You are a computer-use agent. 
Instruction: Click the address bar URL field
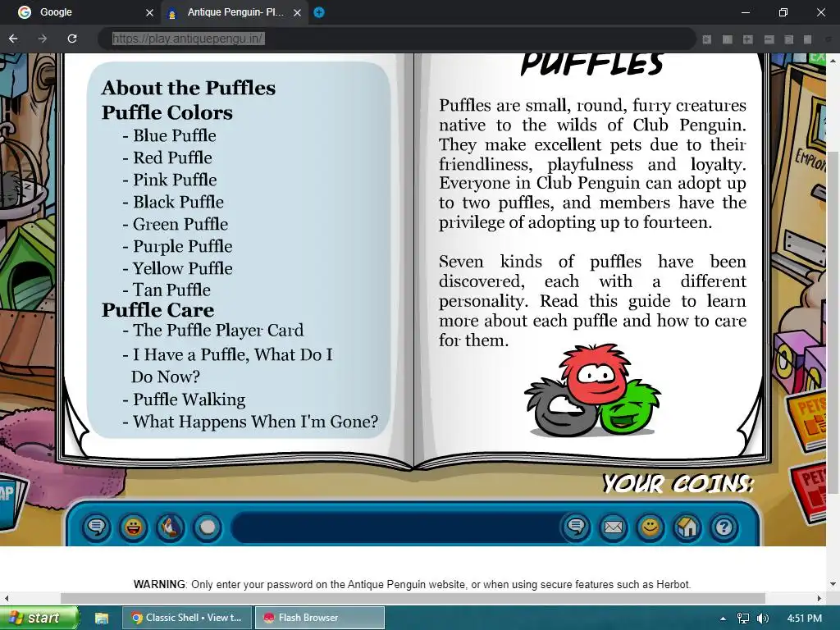[396, 39]
